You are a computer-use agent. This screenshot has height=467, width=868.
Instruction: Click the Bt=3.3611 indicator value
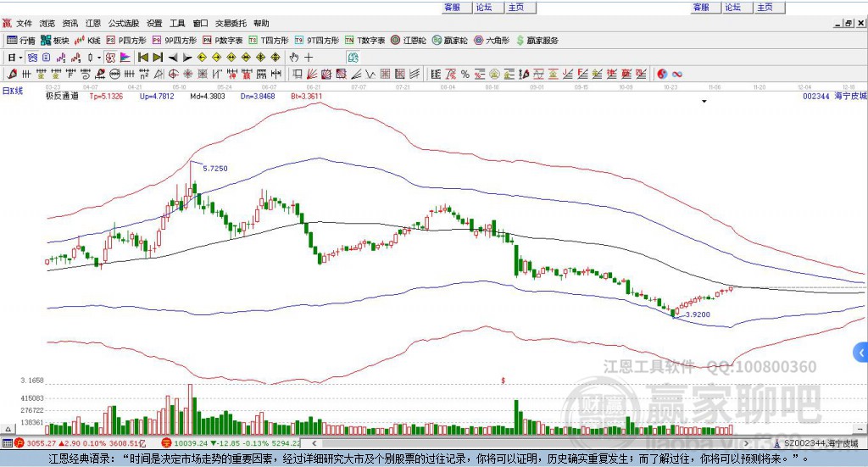tap(306, 96)
